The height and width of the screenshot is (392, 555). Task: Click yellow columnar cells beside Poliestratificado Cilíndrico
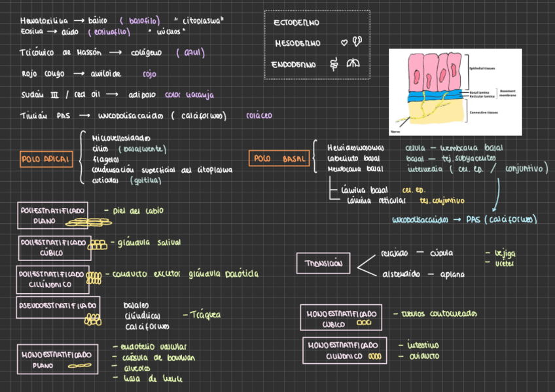[94, 275]
